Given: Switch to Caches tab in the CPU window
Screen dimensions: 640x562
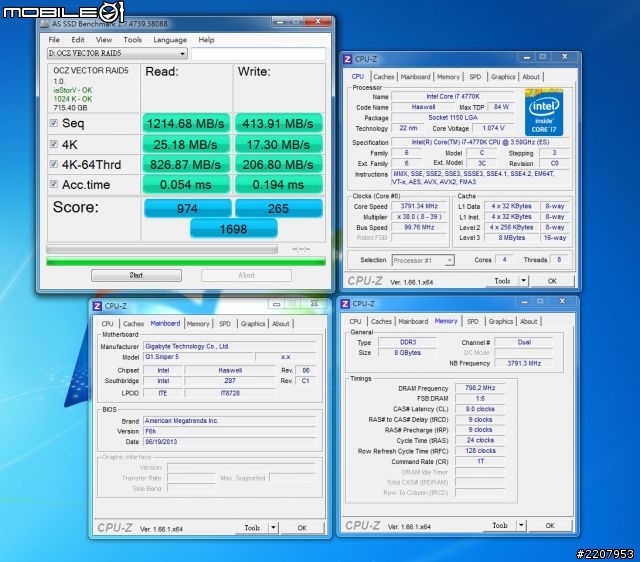Looking at the screenshot, I should [384, 77].
